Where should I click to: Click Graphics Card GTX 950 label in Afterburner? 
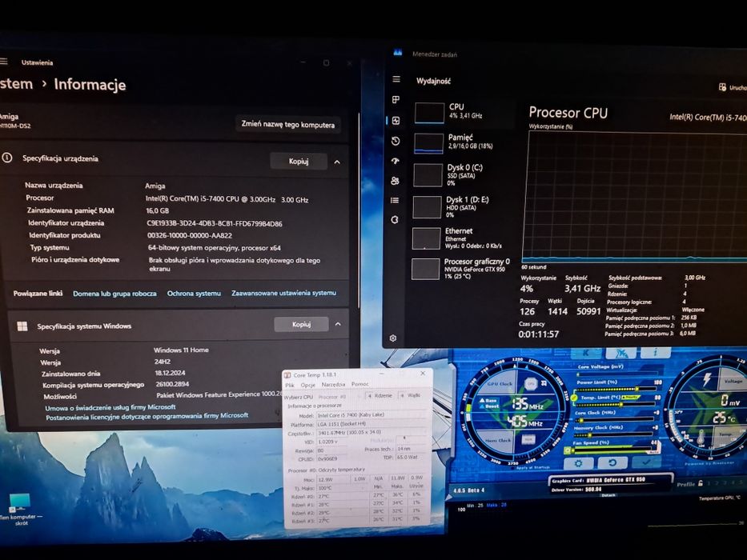(598, 480)
